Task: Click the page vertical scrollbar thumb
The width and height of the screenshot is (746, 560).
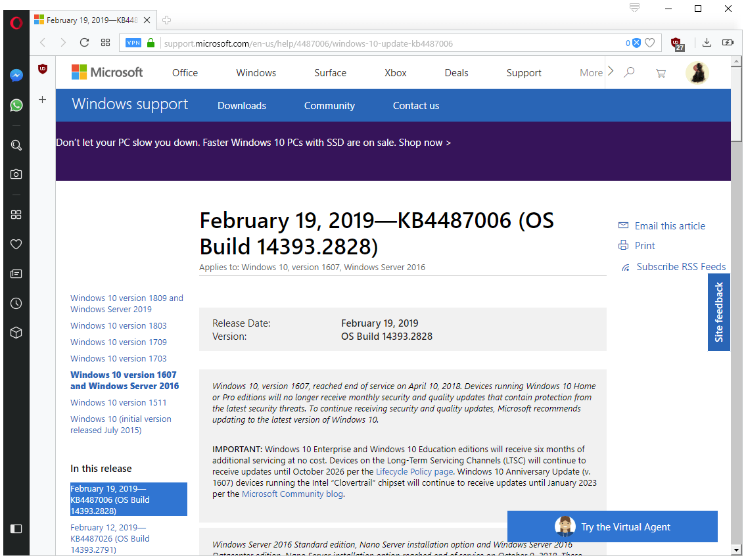Action: point(737,104)
